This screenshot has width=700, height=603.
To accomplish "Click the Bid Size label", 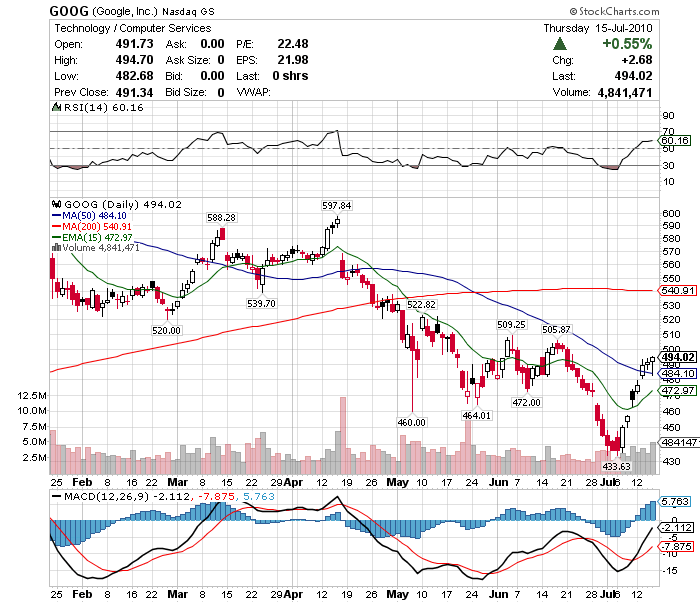I will tap(186, 92).
